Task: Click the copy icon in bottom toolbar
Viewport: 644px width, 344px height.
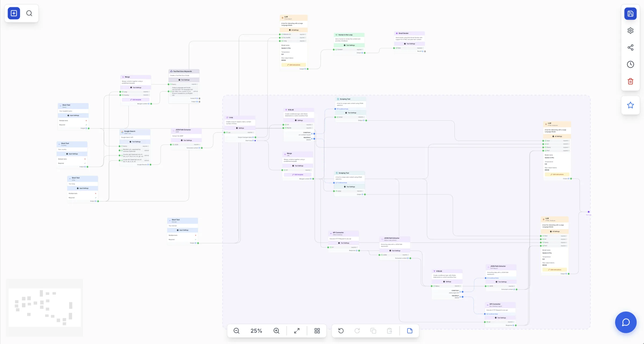Action: (373, 331)
